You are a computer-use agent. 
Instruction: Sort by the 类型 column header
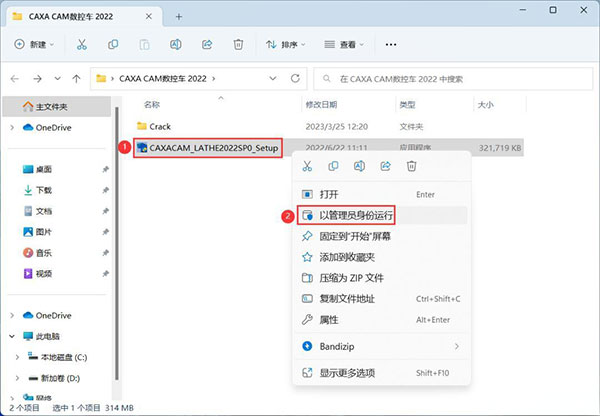coord(407,105)
